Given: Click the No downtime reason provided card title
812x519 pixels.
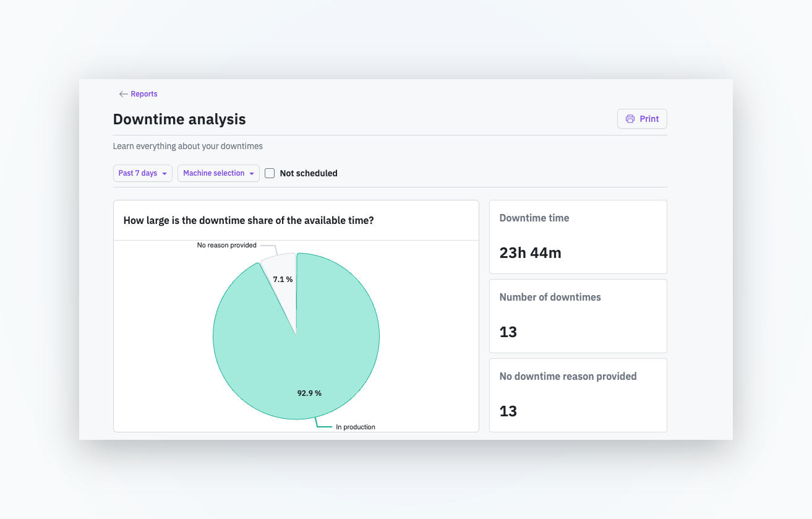Looking at the screenshot, I should (x=568, y=376).
